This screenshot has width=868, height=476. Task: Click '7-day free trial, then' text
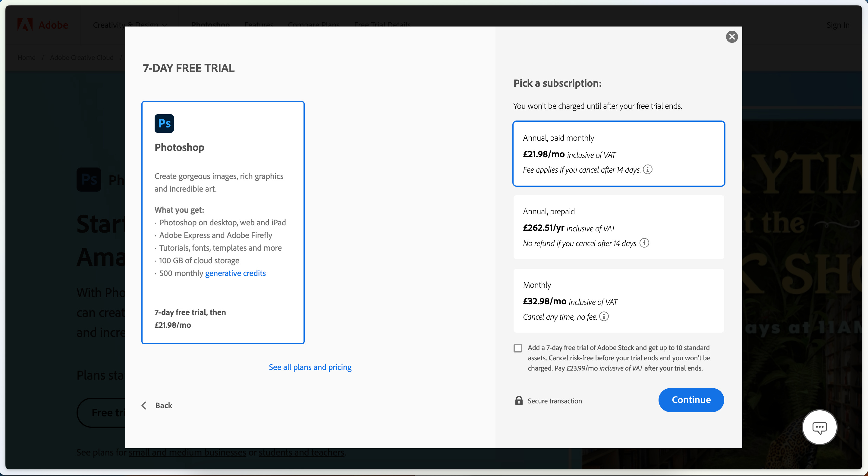click(190, 312)
